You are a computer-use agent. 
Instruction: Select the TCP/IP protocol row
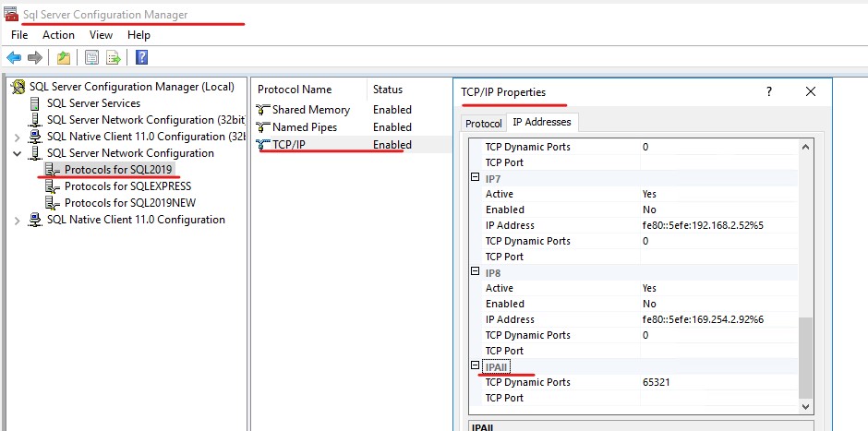pyautogui.click(x=352, y=145)
